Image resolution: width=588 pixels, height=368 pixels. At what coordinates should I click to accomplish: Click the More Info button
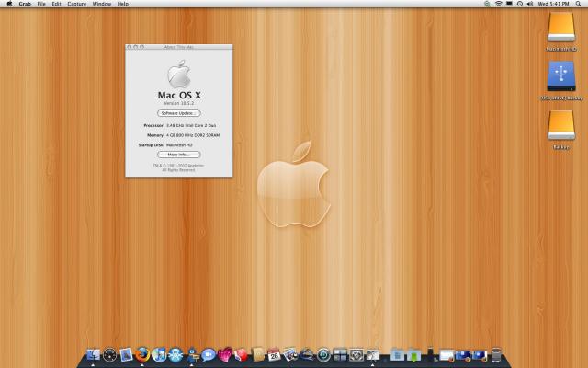click(x=179, y=155)
